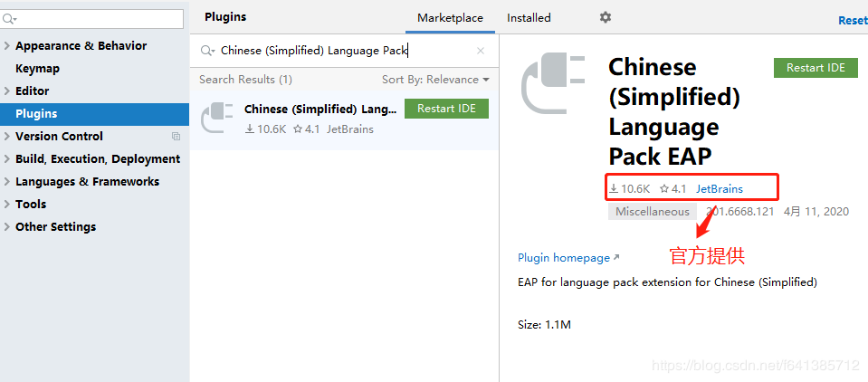Expand the Editor section
This screenshot has width=868, height=382.
6,91
